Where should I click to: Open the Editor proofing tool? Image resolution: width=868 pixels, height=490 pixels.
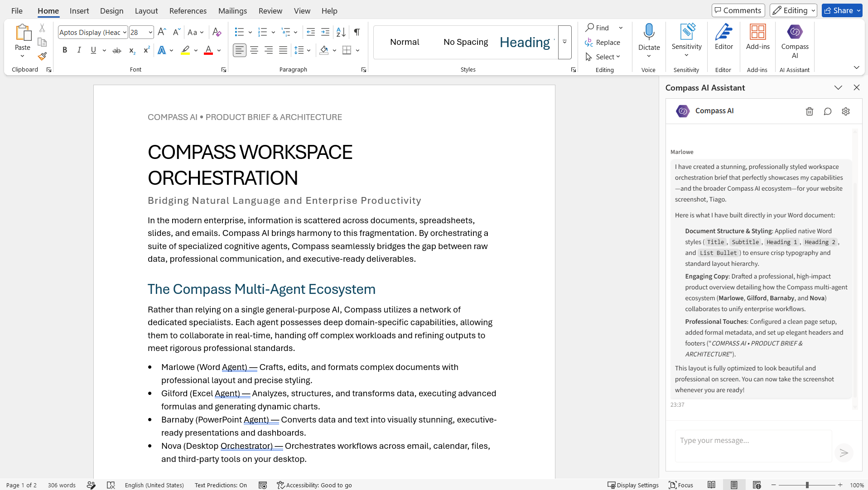pyautogui.click(x=724, y=37)
